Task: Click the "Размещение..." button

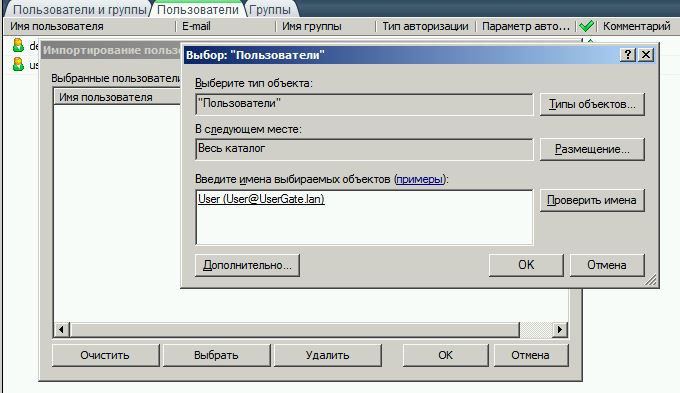Action: [592, 149]
